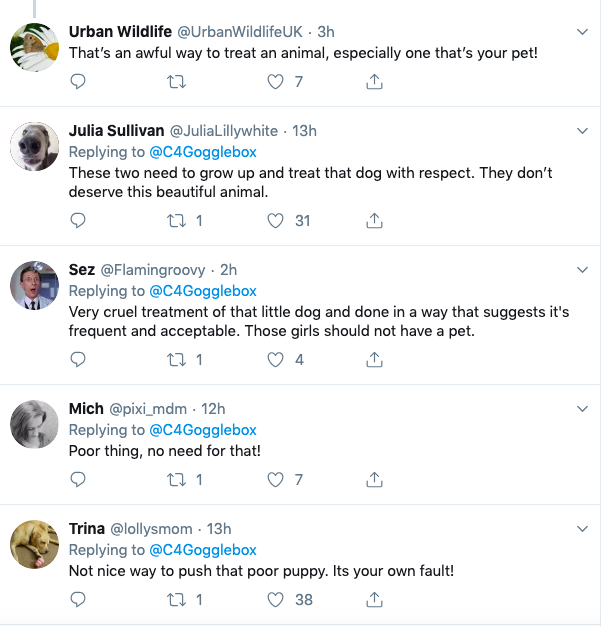Open Trina's dog avatar

[x=33, y=545]
